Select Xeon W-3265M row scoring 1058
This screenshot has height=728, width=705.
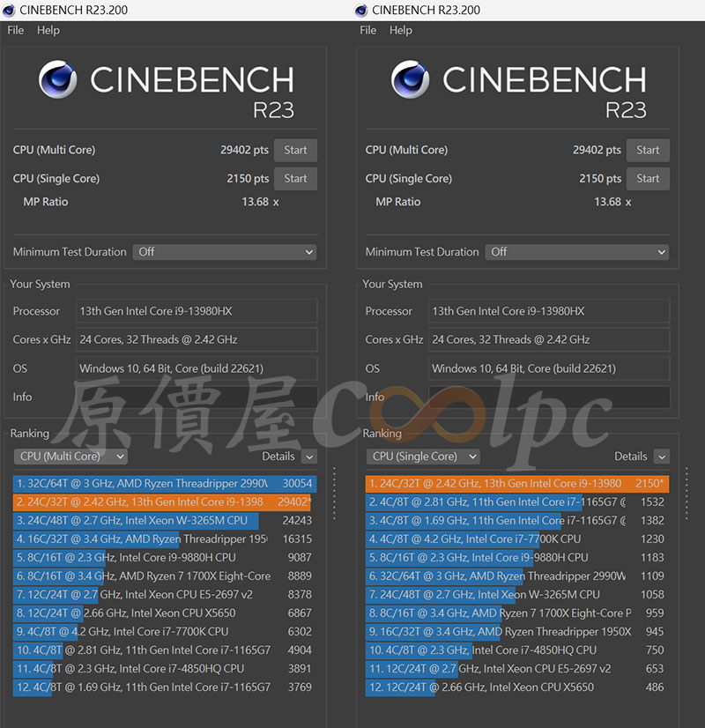pyautogui.click(x=517, y=594)
